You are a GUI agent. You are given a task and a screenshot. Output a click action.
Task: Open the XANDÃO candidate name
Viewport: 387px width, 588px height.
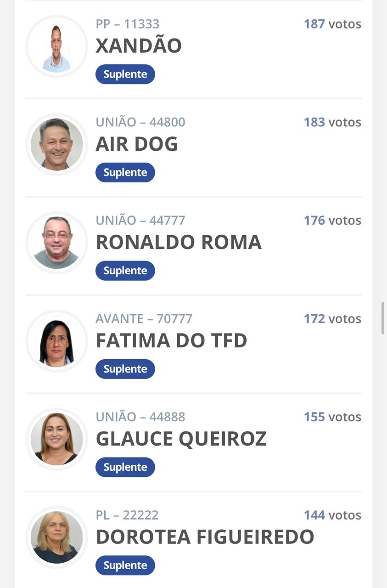point(139,46)
